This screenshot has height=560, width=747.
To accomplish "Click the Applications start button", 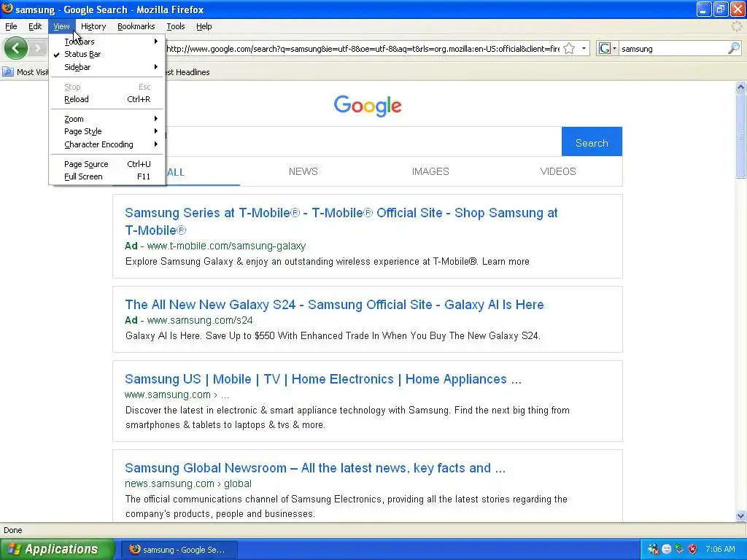I will [x=57, y=549].
